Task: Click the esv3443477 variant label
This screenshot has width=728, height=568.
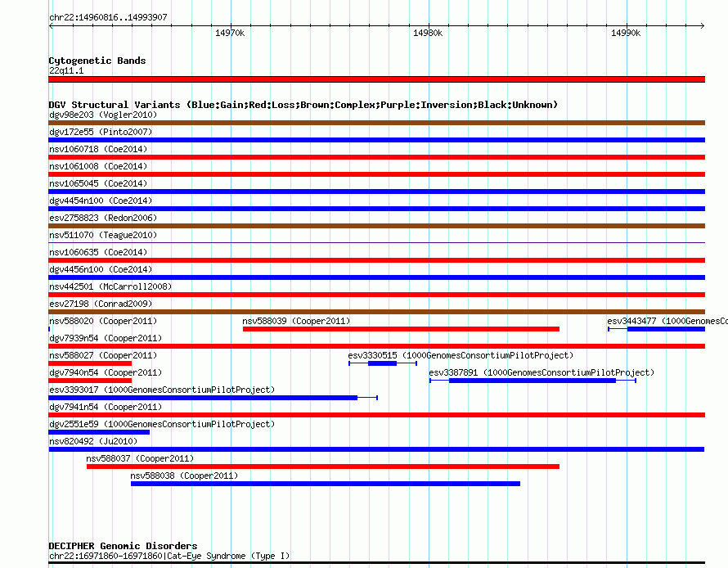Action: (x=667, y=321)
